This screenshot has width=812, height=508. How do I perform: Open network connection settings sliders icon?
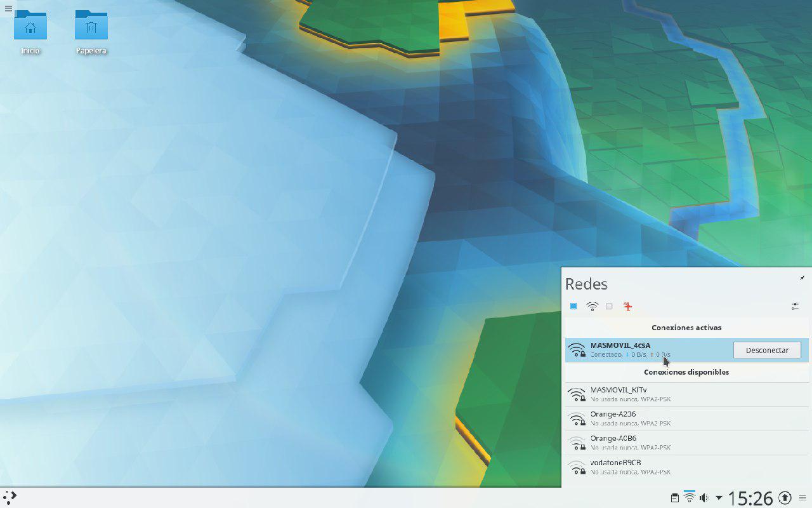(795, 307)
